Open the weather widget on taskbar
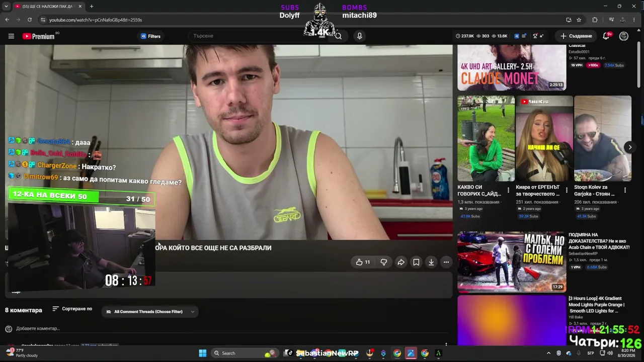Viewport: 644px width, 362px height. point(22,353)
